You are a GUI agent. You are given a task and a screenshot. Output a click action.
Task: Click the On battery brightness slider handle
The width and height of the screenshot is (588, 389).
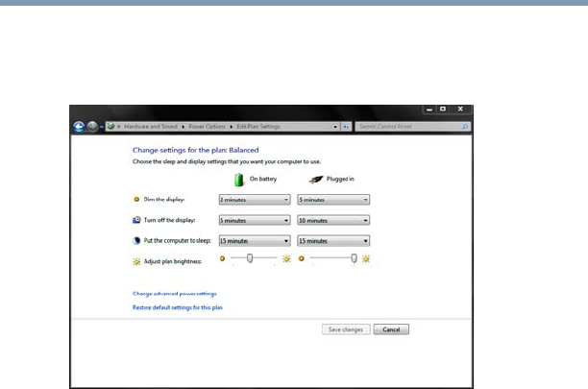pyautogui.click(x=250, y=258)
